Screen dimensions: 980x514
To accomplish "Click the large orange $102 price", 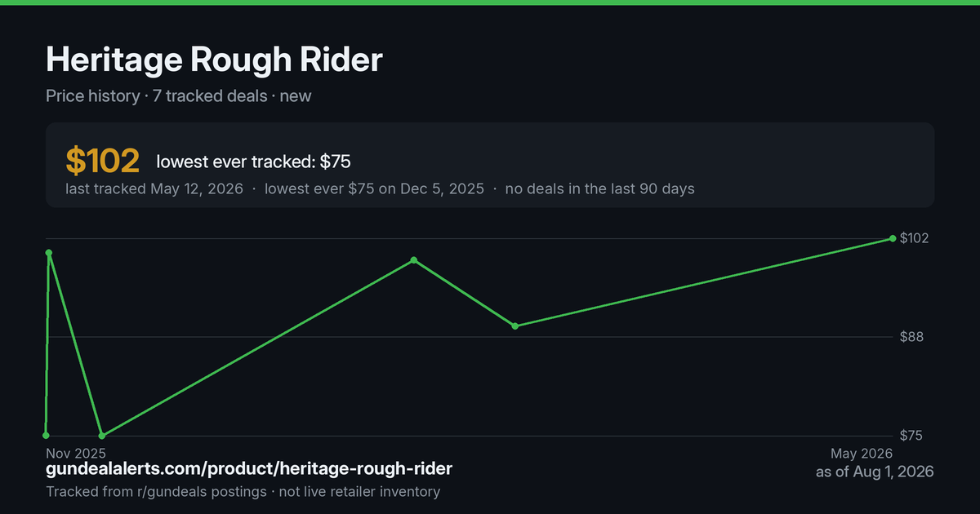I will tap(103, 161).
